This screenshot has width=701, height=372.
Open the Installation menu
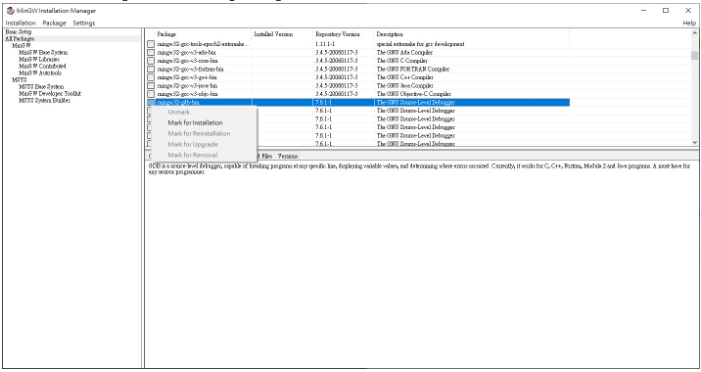(x=20, y=23)
